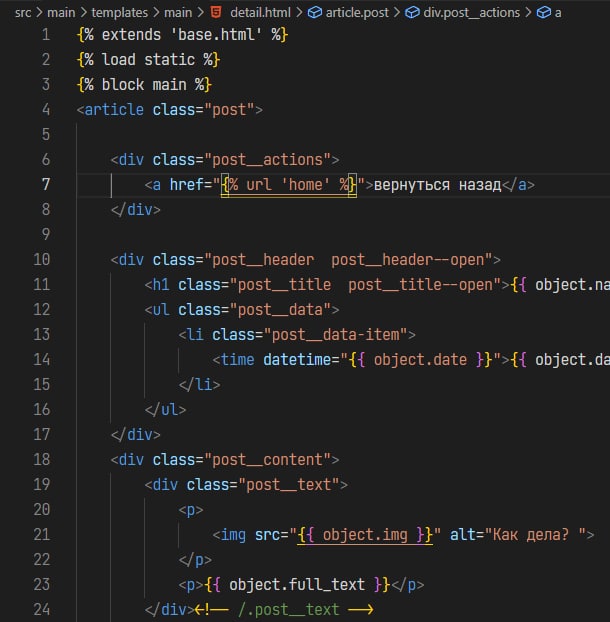Click the closing </li> on line 15
This screenshot has width=610, height=622.
(199, 384)
